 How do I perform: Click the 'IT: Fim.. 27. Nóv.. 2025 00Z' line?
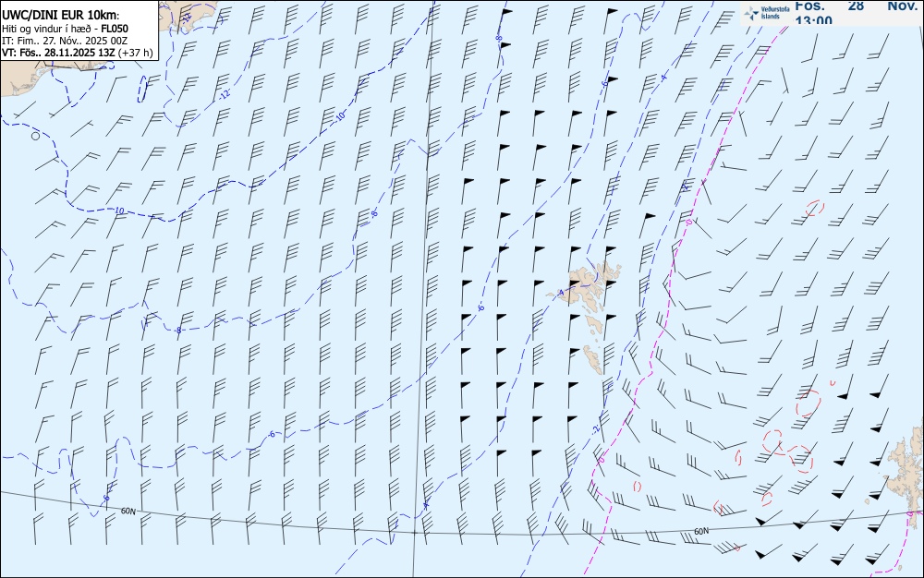tap(65, 41)
